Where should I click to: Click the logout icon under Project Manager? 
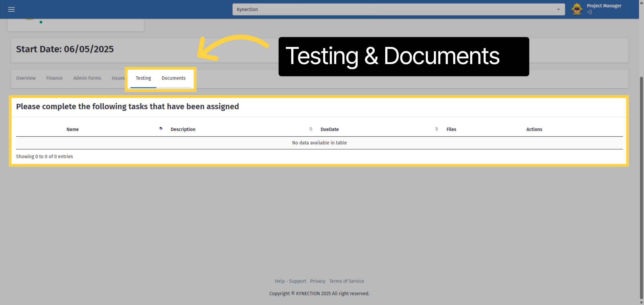point(590,12)
